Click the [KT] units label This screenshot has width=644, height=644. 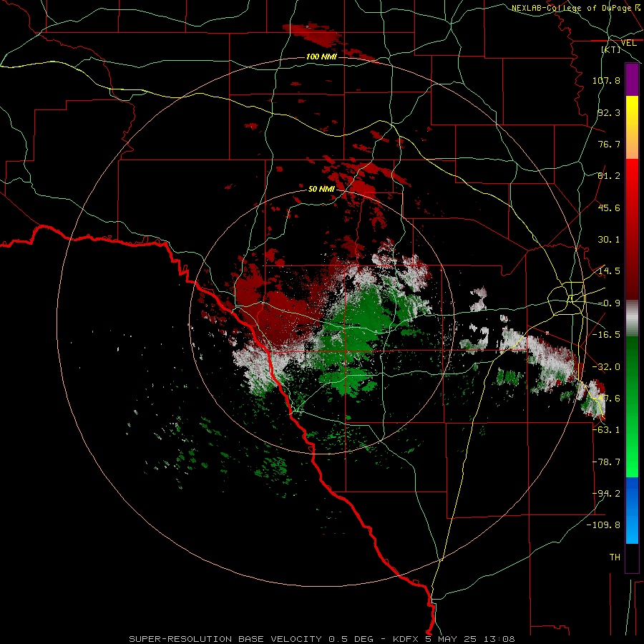pyautogui.click(x=611, y=49)
